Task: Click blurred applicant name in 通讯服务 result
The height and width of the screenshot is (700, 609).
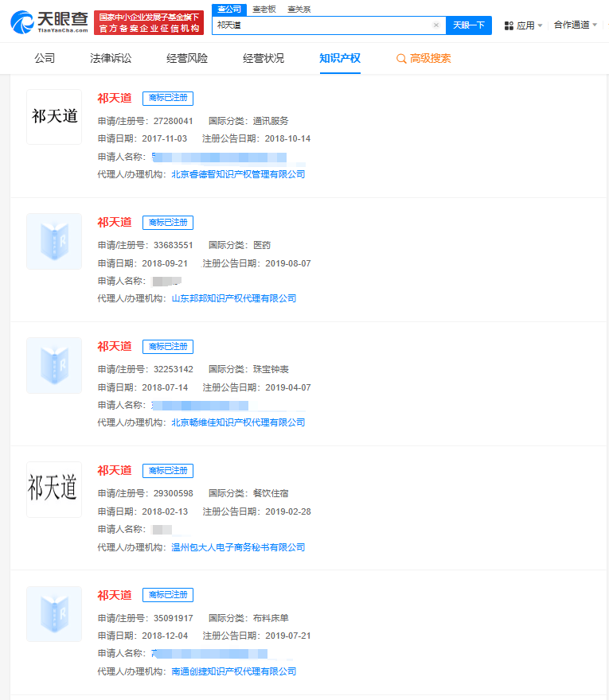Action: pyautogui.click(x=220, y=157)
